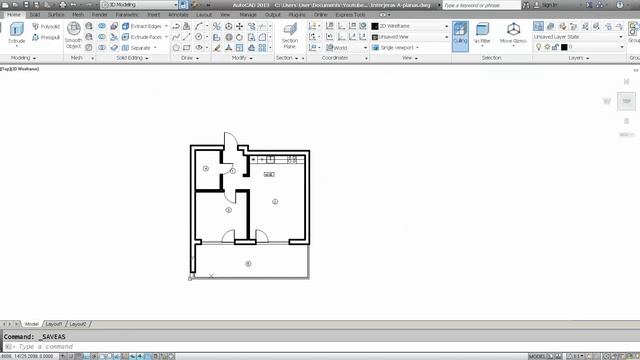This screenshot has height=360, width=640.
Task: Toggle the layer lock padlock icon
Action: [x=555, y=47]
